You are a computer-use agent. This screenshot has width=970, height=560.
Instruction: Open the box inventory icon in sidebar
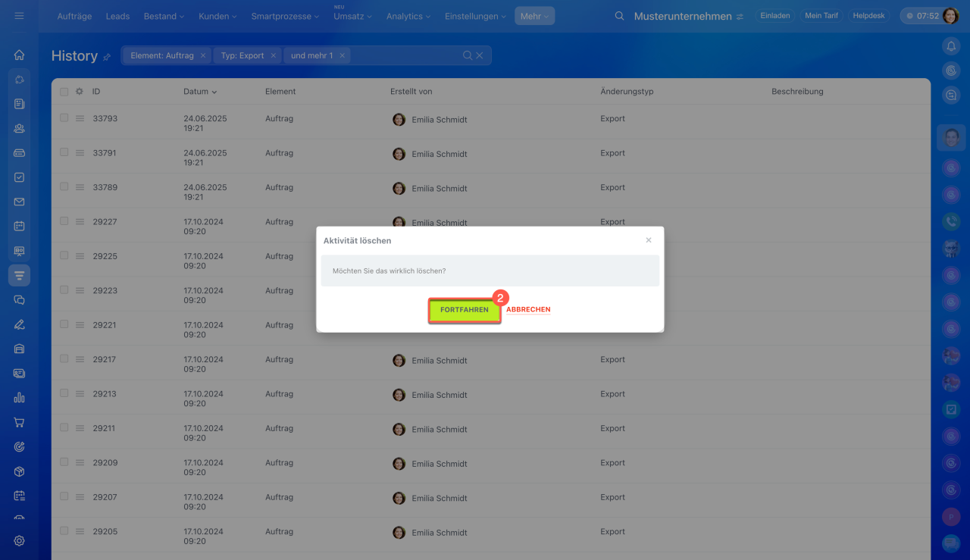point(19,471)
